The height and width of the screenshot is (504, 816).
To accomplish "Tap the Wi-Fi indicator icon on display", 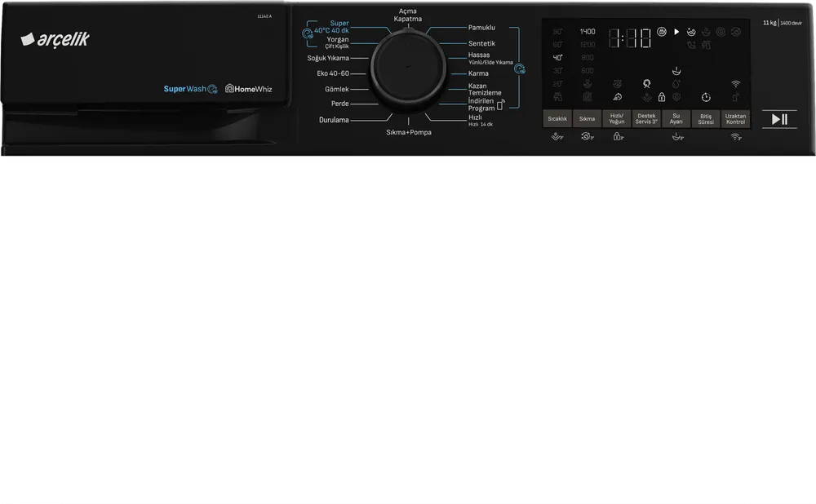I will 735,84.
